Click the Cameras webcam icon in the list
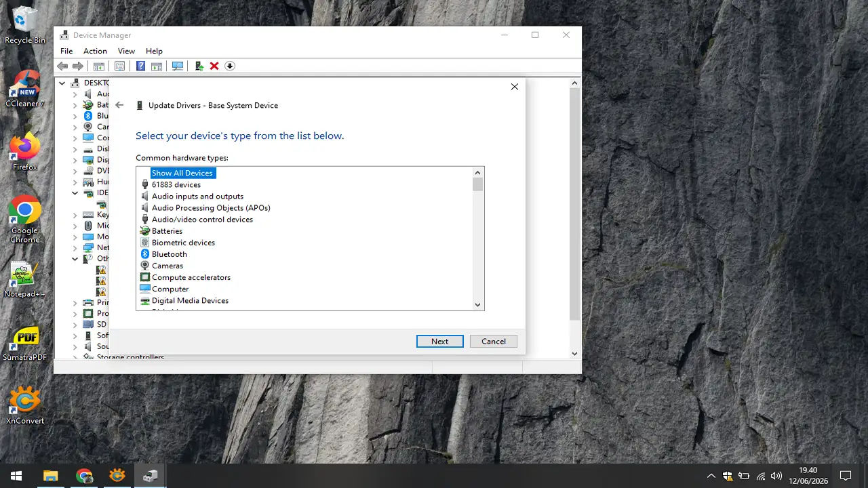 coord(144,266)
